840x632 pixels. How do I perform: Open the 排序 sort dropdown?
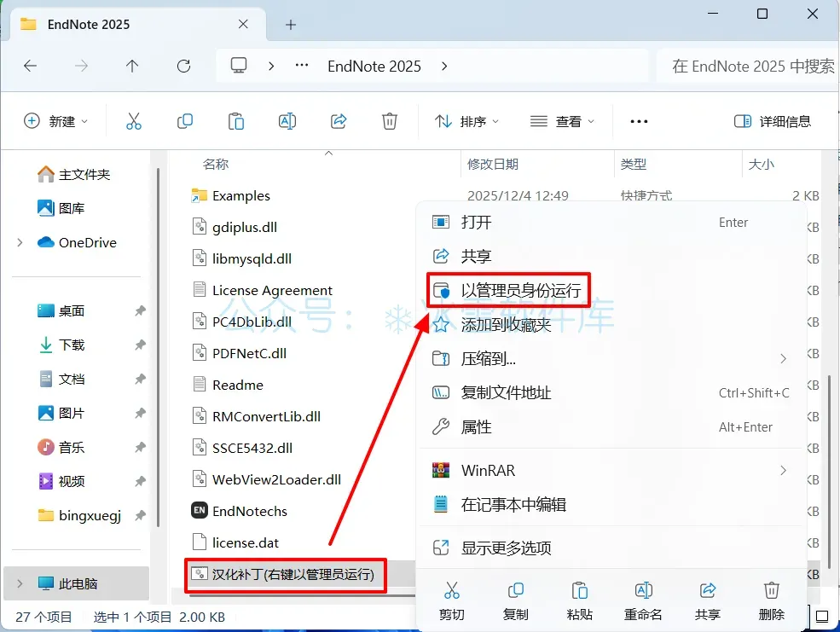(x=466, y=122)
